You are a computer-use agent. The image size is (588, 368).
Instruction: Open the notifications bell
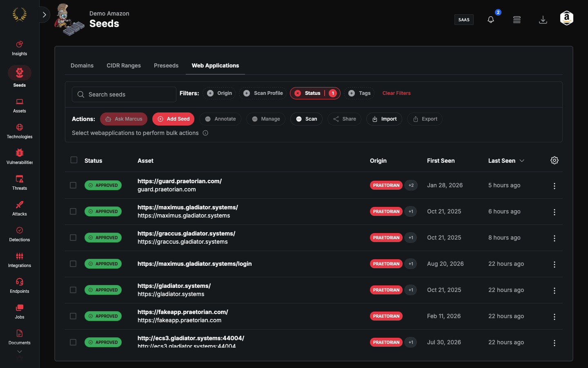tap(491, 20)
